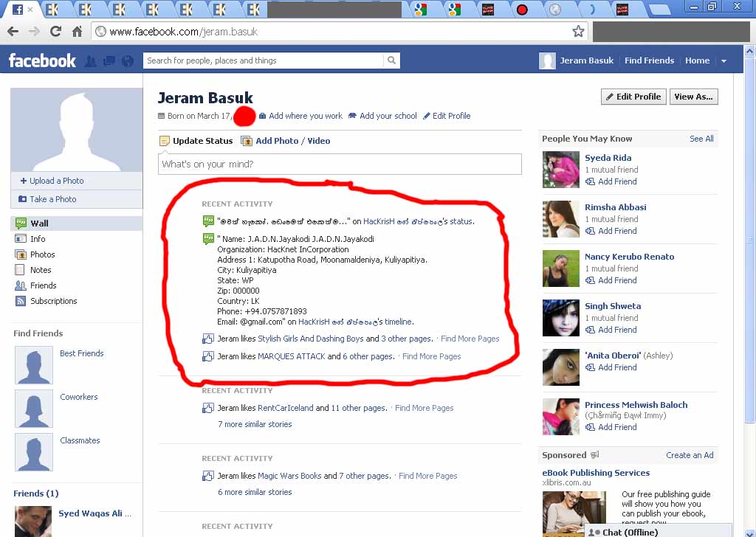The image size is (756, 537).
Task: Focus the What's on your mind box
Action: (340, 164)
